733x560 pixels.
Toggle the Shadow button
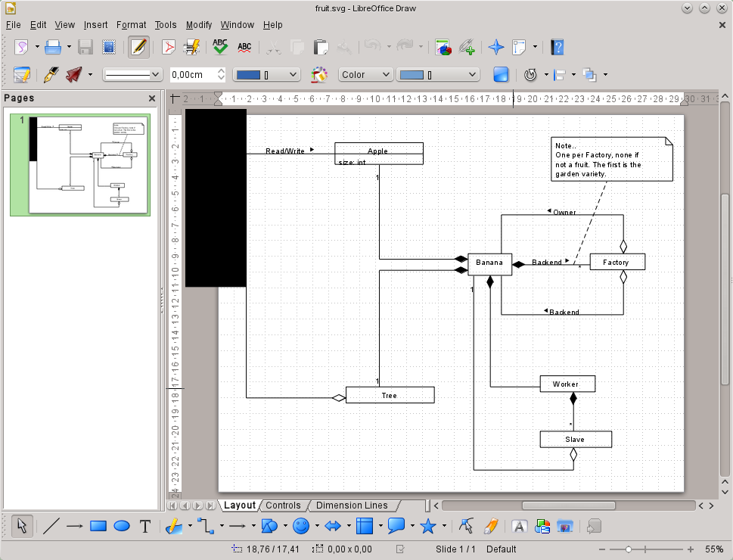[x=500, y=75]
